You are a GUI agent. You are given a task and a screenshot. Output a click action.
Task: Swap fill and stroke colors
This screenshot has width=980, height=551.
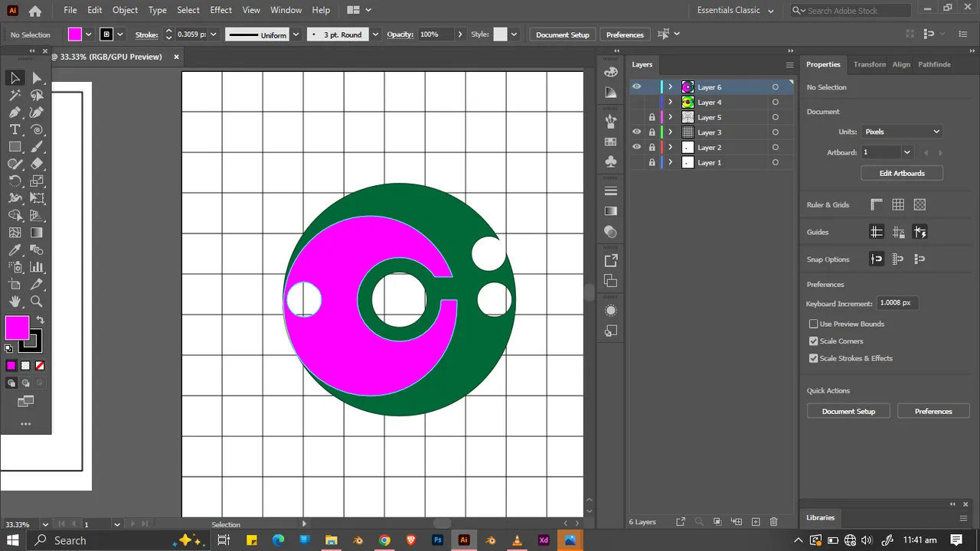pyautogui.click(x=41, y=320)
